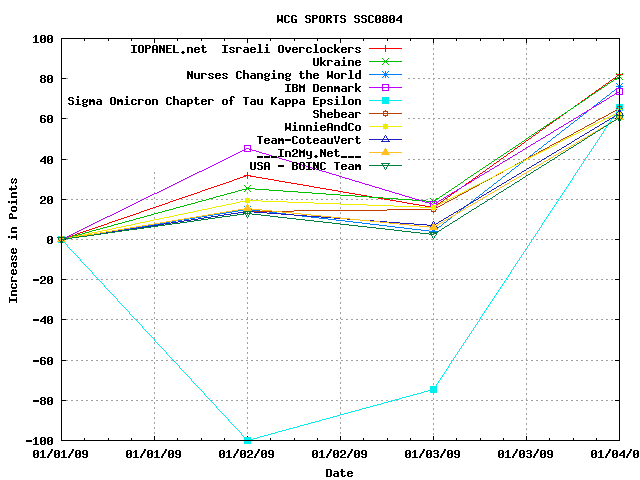Screen dimensions: 640x480
Task: Click the Date x-axis label
Action: [339, 473]
